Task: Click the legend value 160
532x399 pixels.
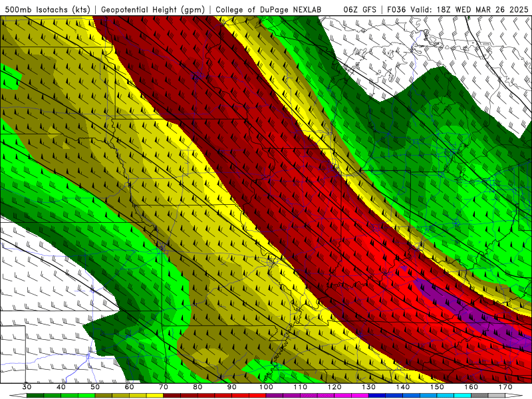Action: click(x=471, y=387)
